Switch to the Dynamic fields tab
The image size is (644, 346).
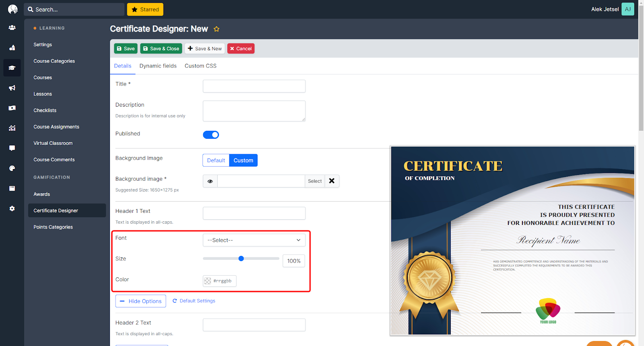click(158, 66)
